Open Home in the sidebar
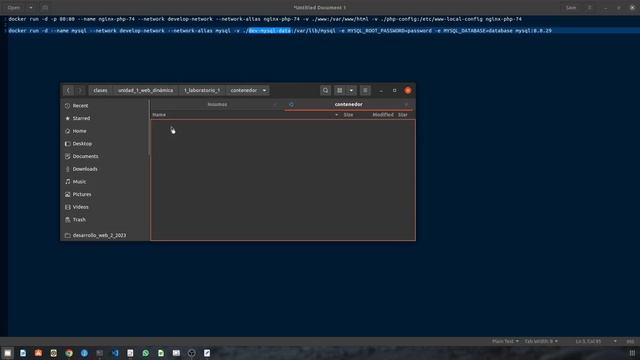 coord(105,131)
